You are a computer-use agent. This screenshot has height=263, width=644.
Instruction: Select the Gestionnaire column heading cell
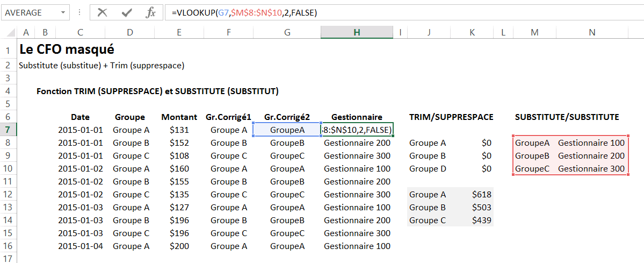(x=357, y=117)
